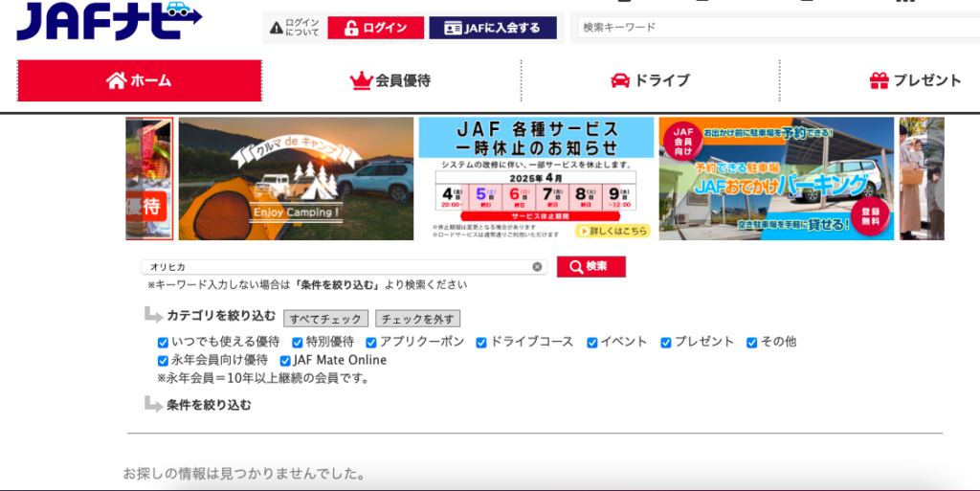Click お探しの情報は見つかりませんでした message
The image size is (980, 491).
pyautogui.click(x=244, y=474)
